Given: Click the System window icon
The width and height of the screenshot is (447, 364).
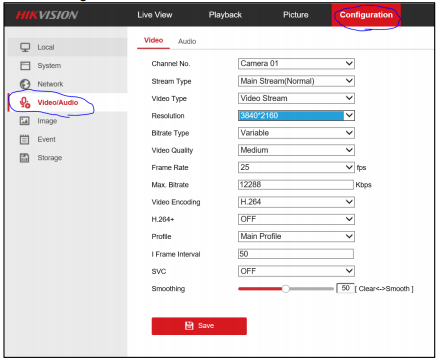Looking at the screenshot, I should 25,66.
